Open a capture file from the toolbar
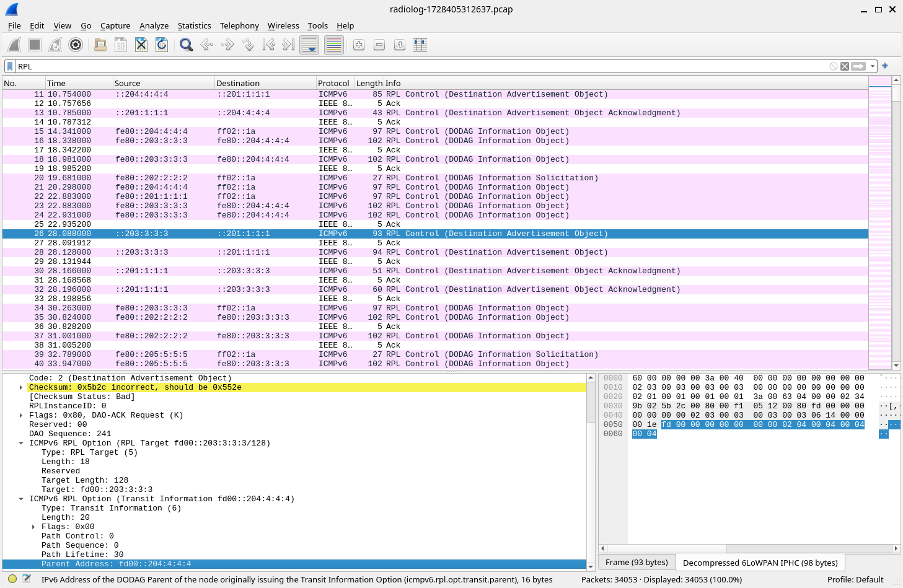 (x=100, y=45)
